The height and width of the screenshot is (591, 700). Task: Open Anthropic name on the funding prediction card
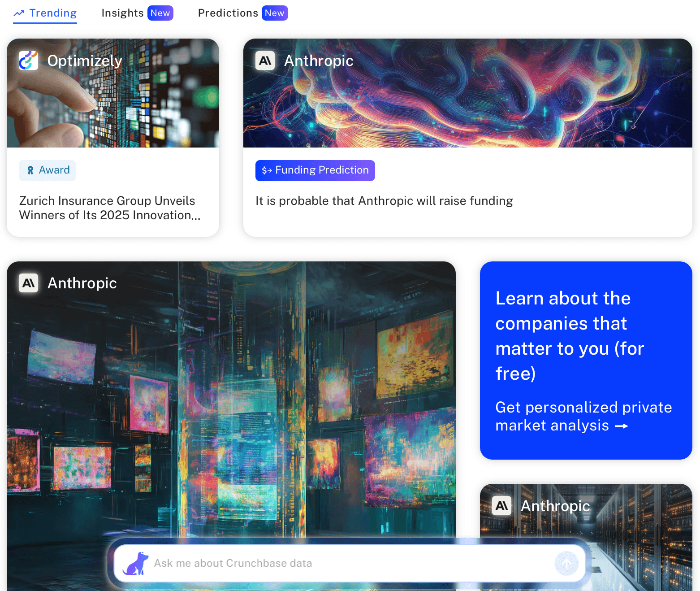coord(319,61)
